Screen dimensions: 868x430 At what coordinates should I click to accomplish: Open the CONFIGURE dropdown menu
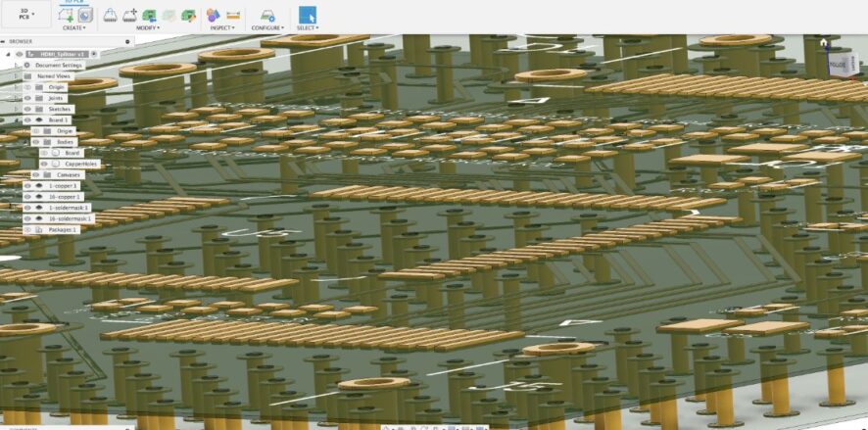(267, 27)
